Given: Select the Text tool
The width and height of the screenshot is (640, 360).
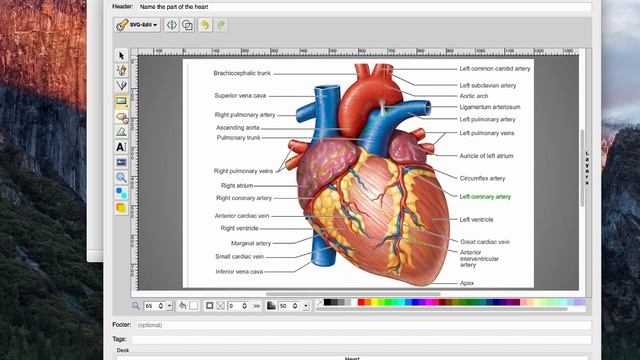Looking at the screenshot, I should coord(121,147).
